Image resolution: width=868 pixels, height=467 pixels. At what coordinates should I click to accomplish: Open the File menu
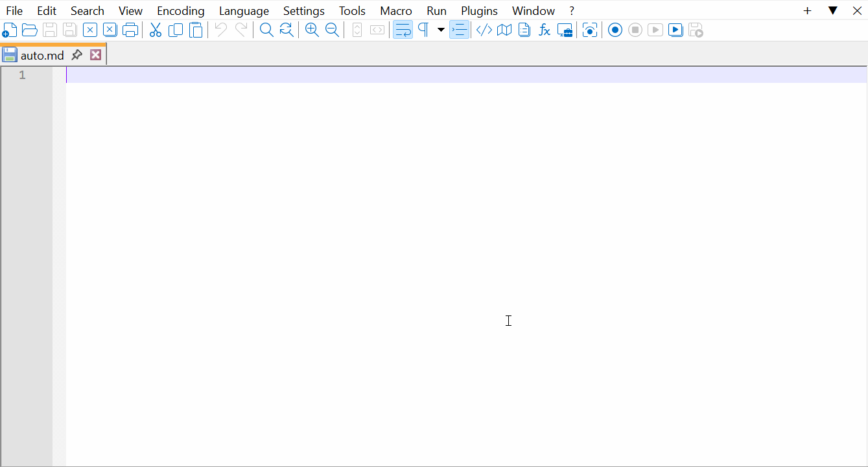tap(14, 10)
